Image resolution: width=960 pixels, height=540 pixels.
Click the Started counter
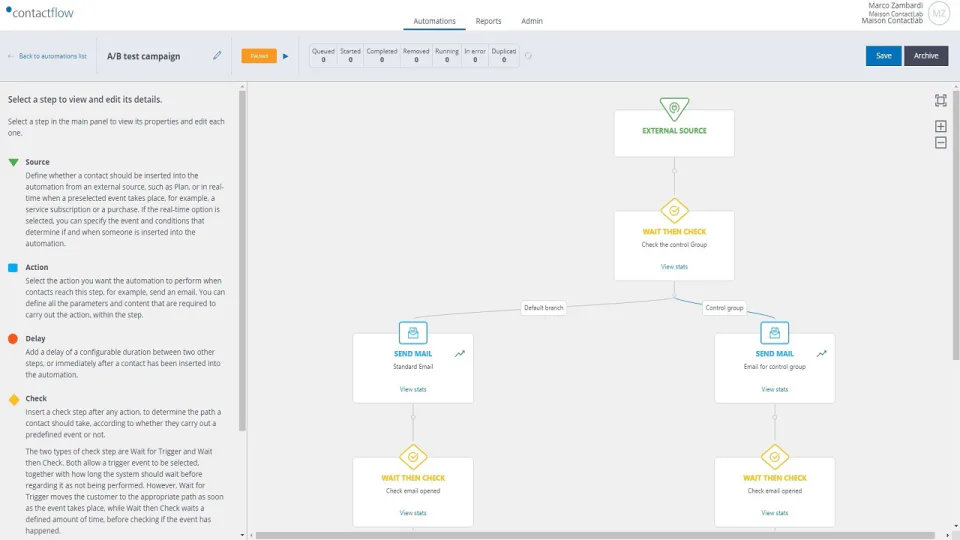[x=350, y=56]
